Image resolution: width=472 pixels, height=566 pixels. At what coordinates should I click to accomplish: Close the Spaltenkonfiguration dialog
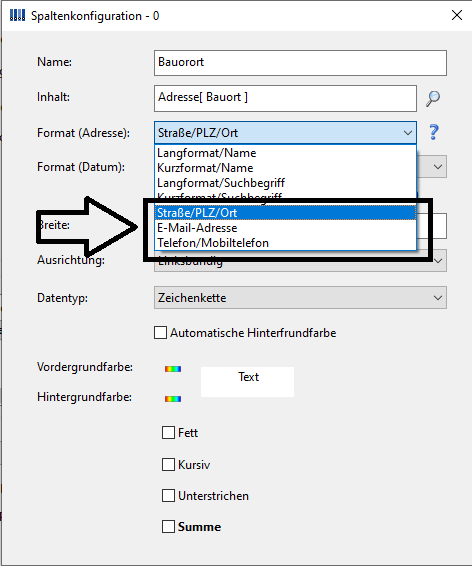457,15
